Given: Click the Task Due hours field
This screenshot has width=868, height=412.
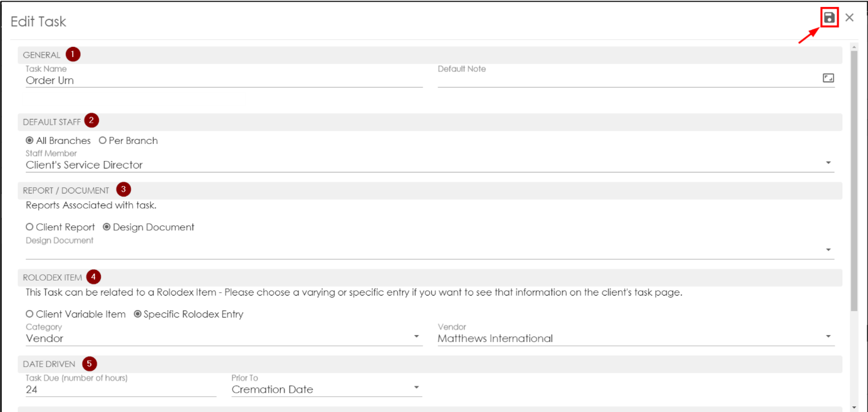Looking at the screenshot, I should tap(120, 389).
